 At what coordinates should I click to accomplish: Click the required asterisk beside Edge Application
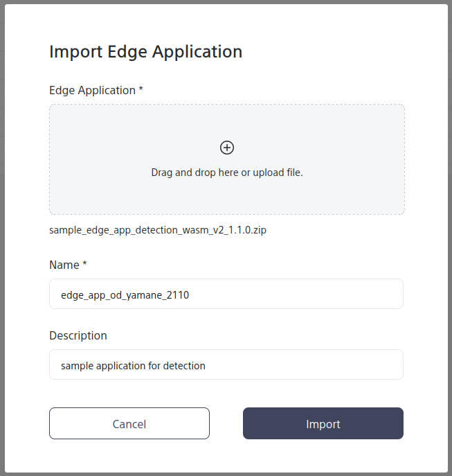(x=141, y=89)
